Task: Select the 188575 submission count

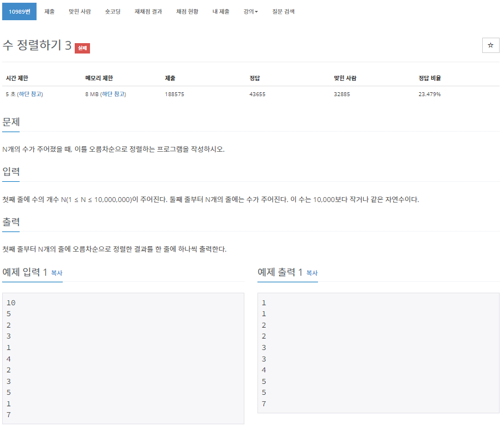Action: (175, 94)
